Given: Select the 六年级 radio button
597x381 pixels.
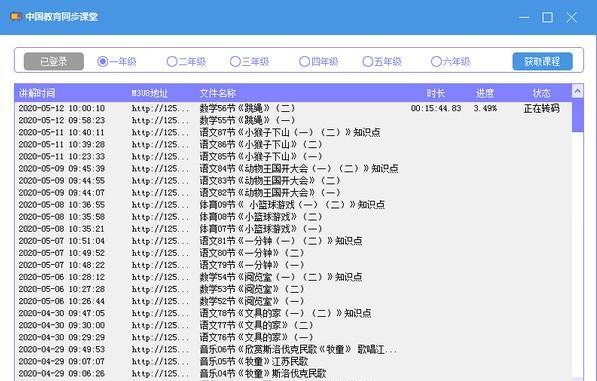Looking at the screenshot, I should click(450, 61).
